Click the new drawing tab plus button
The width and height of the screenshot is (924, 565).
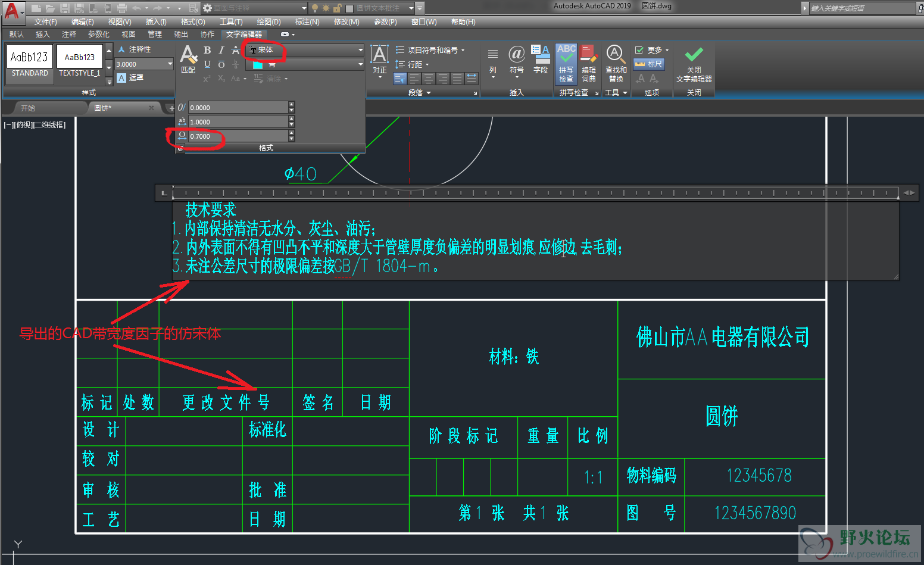coord(171,108)
